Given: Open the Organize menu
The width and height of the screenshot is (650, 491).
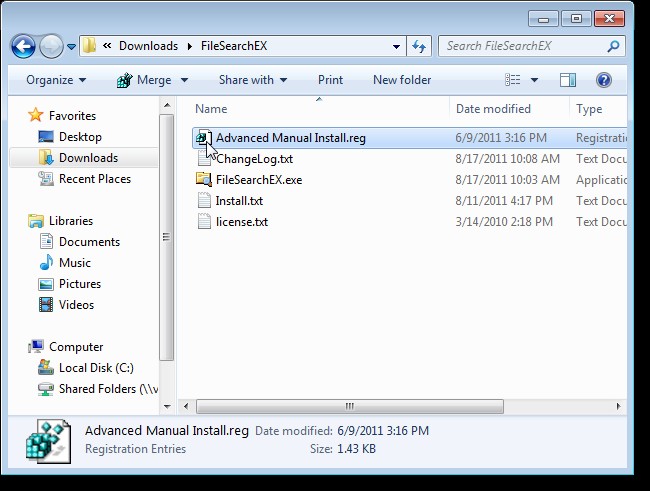Looking at the screenshot, I should point(56,80).
